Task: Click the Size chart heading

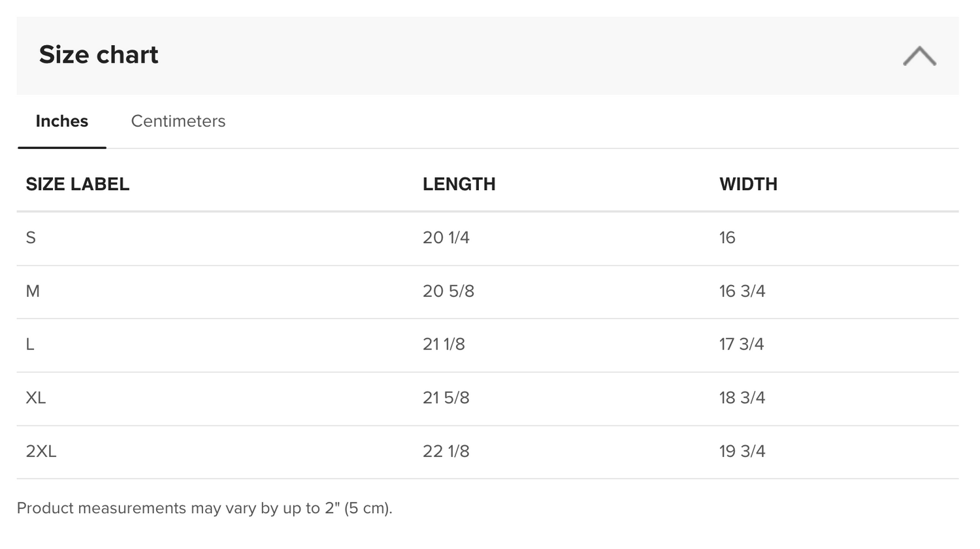Action: pos(99,55)
